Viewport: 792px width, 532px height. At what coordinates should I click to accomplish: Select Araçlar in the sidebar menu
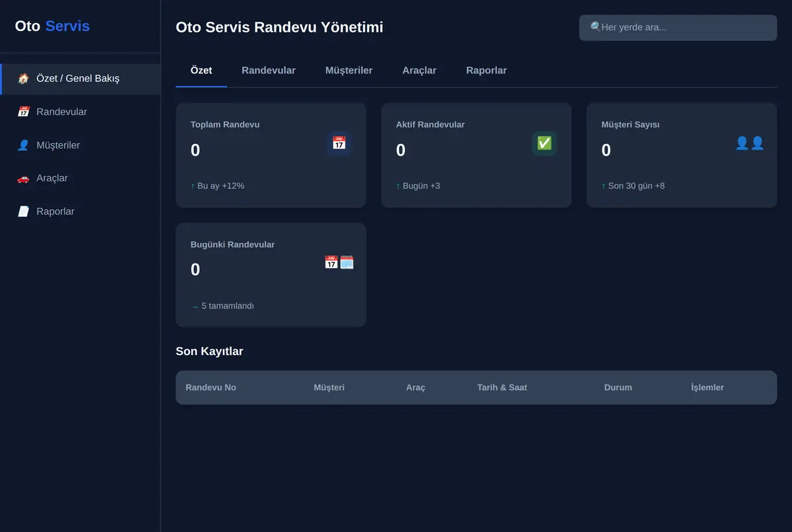pos(80,178)
